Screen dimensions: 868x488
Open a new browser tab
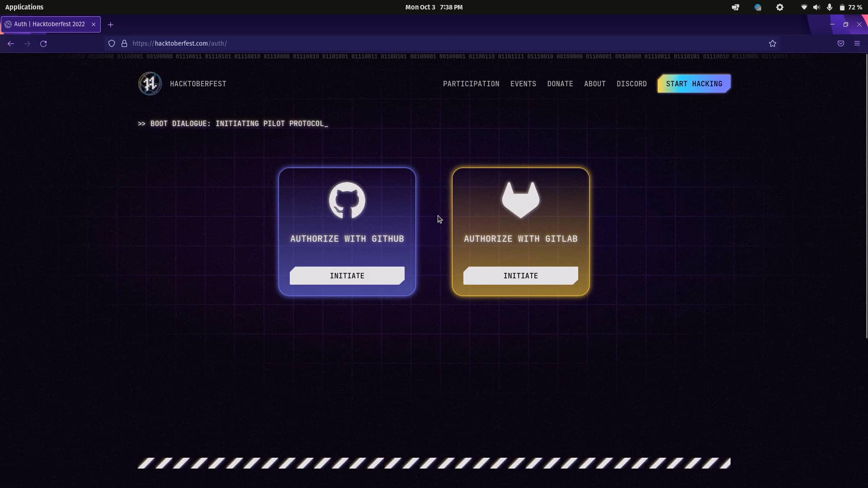coord(110,24)
